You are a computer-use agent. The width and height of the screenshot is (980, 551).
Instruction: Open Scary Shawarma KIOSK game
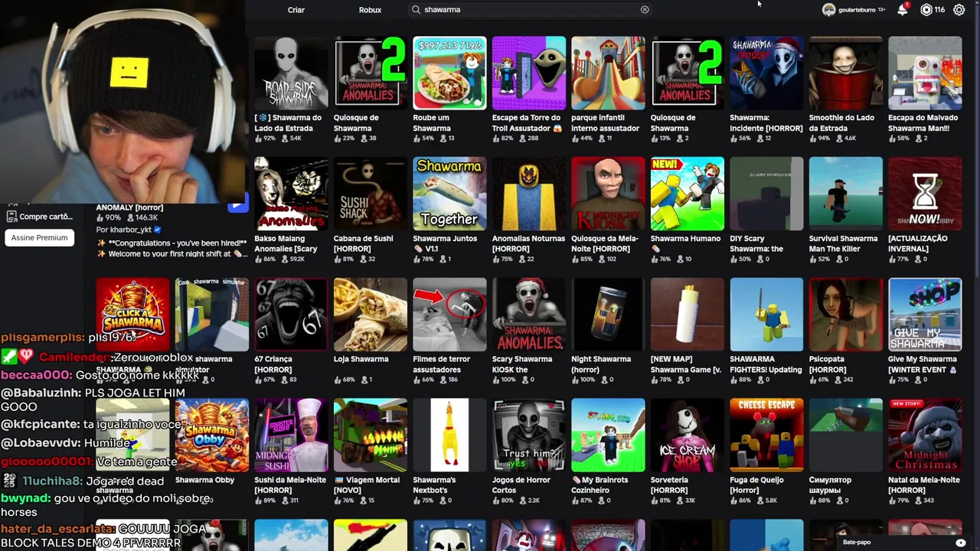coord(529,315)
